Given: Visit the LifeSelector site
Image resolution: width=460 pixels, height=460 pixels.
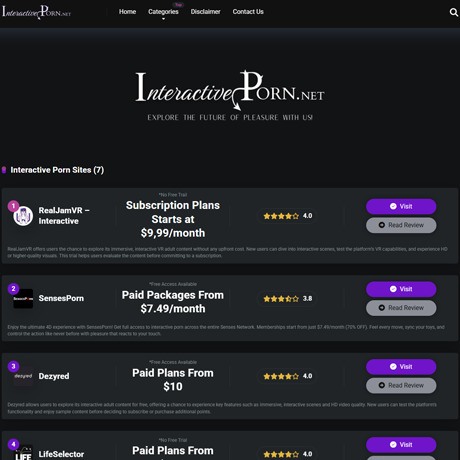Looking at the screenshot, I should 401,445.
